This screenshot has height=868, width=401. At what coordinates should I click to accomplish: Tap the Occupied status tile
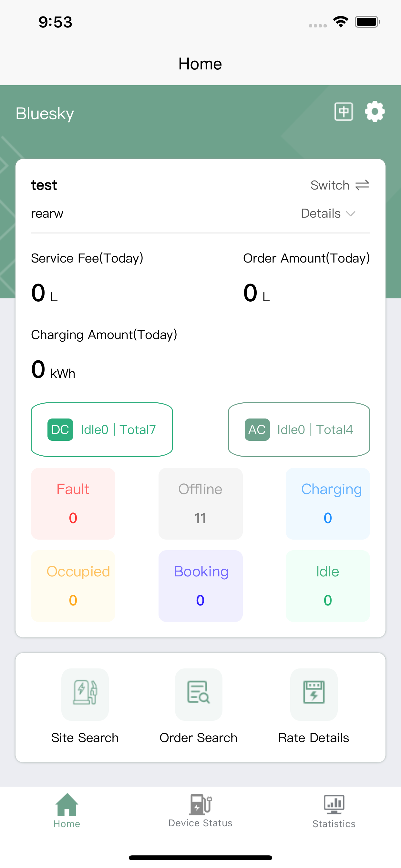point(73,586)
